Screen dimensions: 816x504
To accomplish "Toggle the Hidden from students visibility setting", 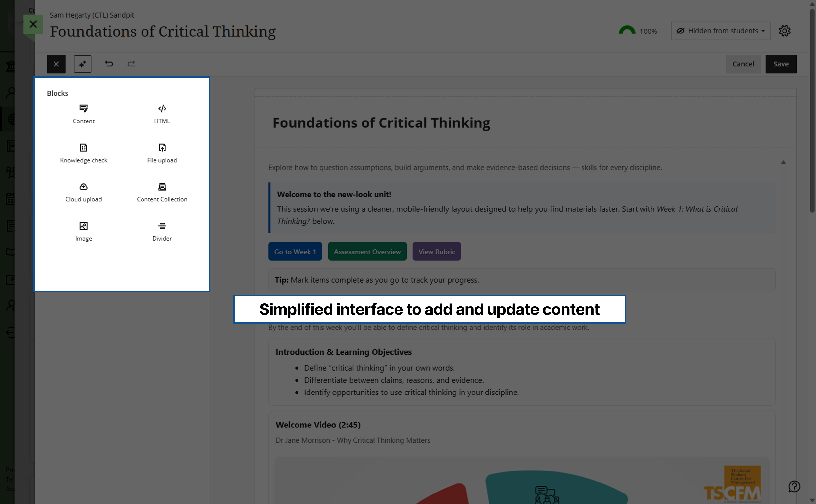I will [x=720, y=31].
